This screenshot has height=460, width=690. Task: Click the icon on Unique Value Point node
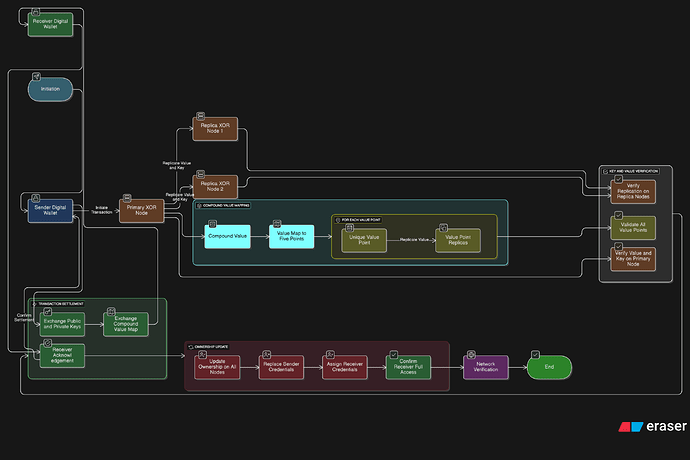(349, 228)
